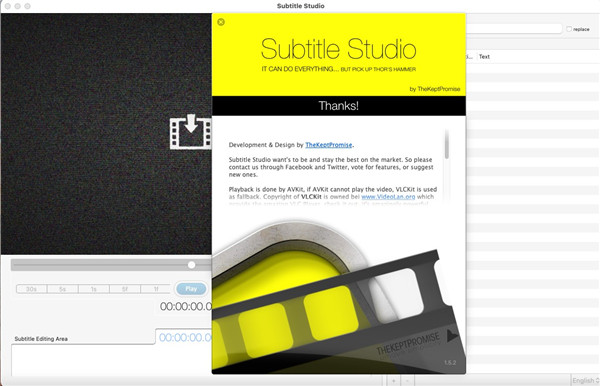The height and width of the screenshot is (386, 600).
Task: Open the English language dropdown
Action: [x=585, y=380]
